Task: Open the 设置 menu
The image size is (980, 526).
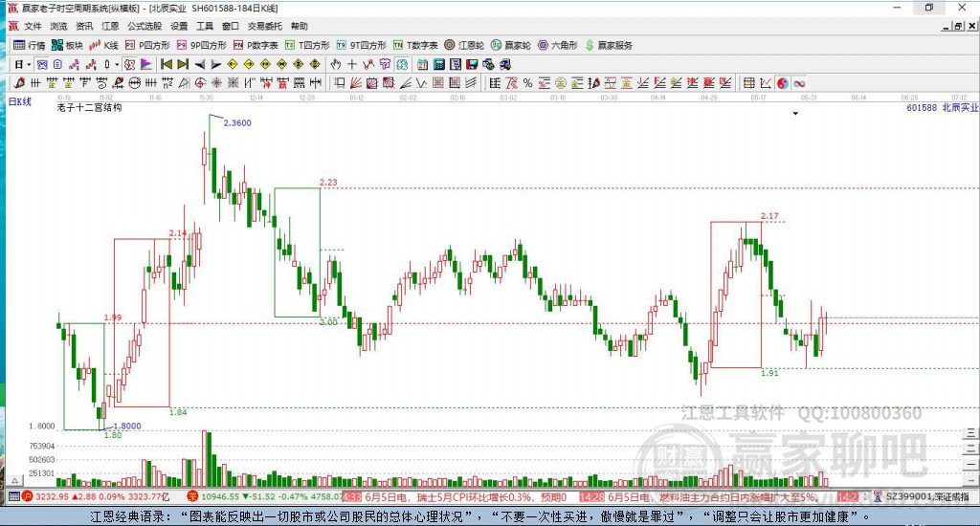Action: click(179, 26)
